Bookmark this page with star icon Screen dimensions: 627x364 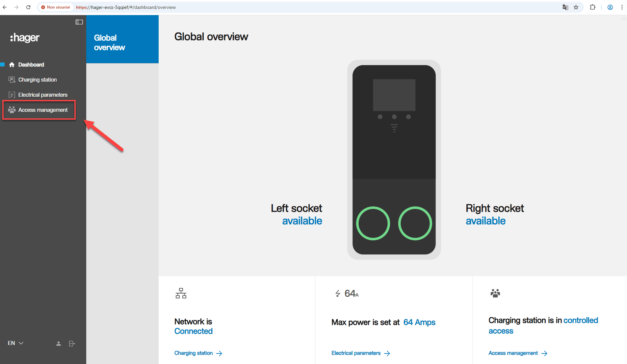[x=576, y=7]
